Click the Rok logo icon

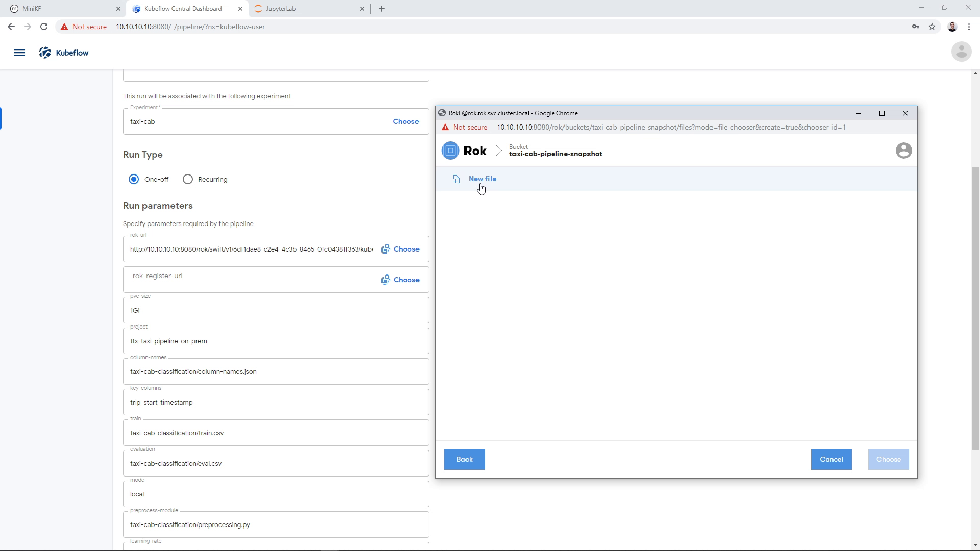tap(450, 151)
